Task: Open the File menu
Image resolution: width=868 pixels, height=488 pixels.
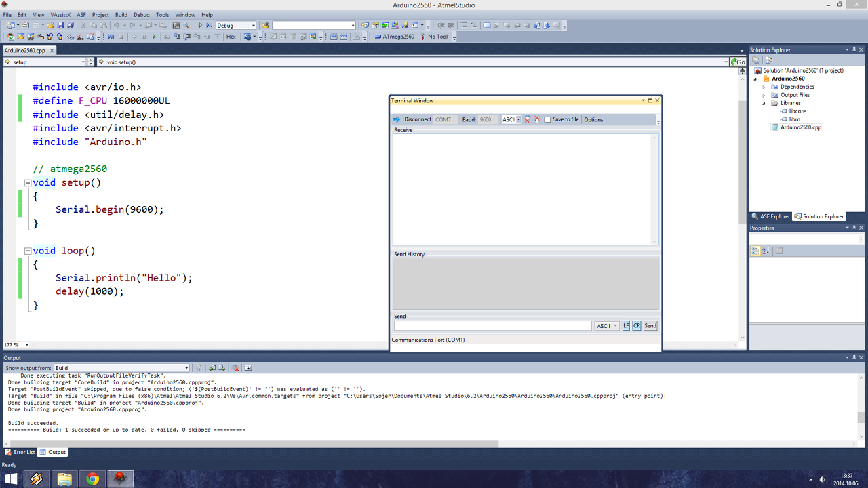Action: pos(7,15)
